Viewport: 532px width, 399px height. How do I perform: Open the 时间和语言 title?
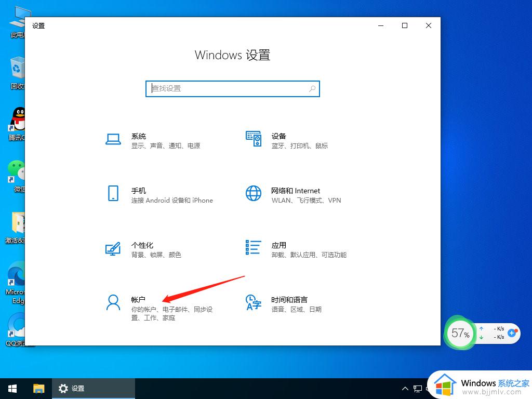coord(289,300)
